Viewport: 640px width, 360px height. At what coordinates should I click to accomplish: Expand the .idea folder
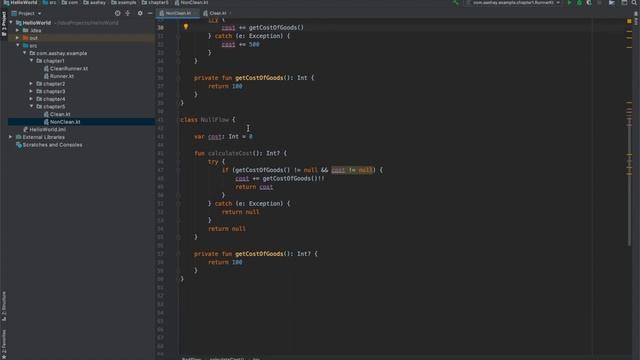point(18,30)
